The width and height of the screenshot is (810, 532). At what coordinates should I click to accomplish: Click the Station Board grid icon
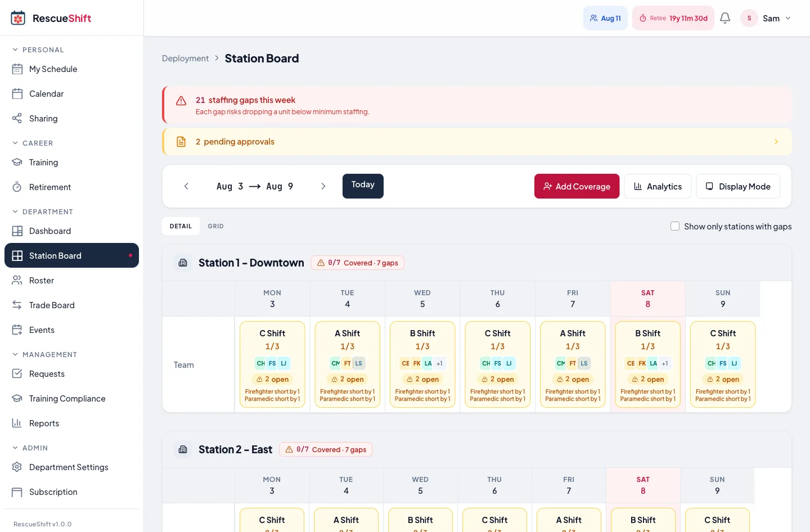coord(17,256)
